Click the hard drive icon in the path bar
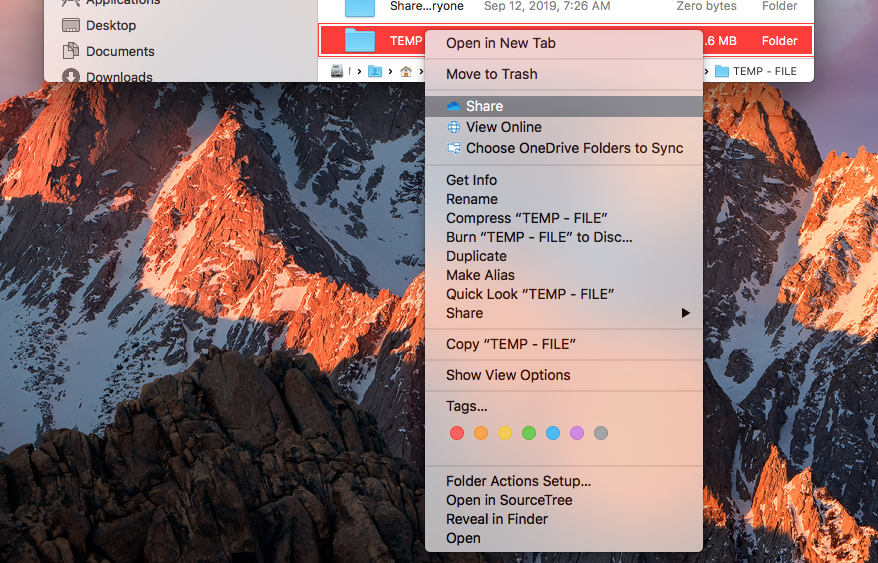Screen dimensions: 878x563 (337, 71)
